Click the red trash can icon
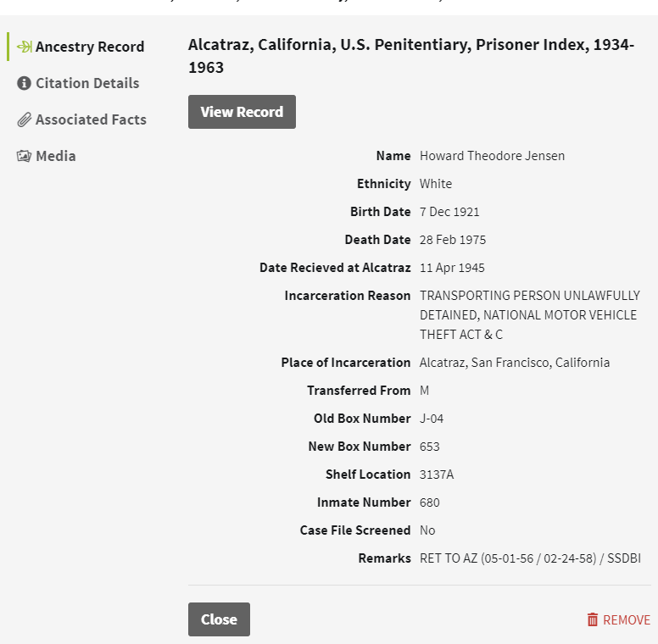 point(592,619)
